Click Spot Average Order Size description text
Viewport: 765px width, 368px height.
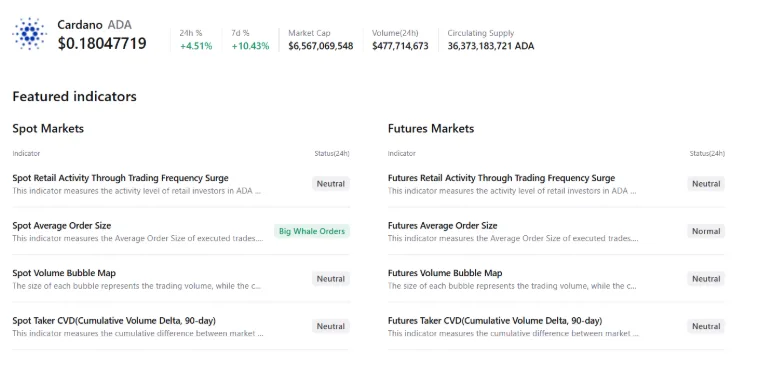tap(138, 239)
